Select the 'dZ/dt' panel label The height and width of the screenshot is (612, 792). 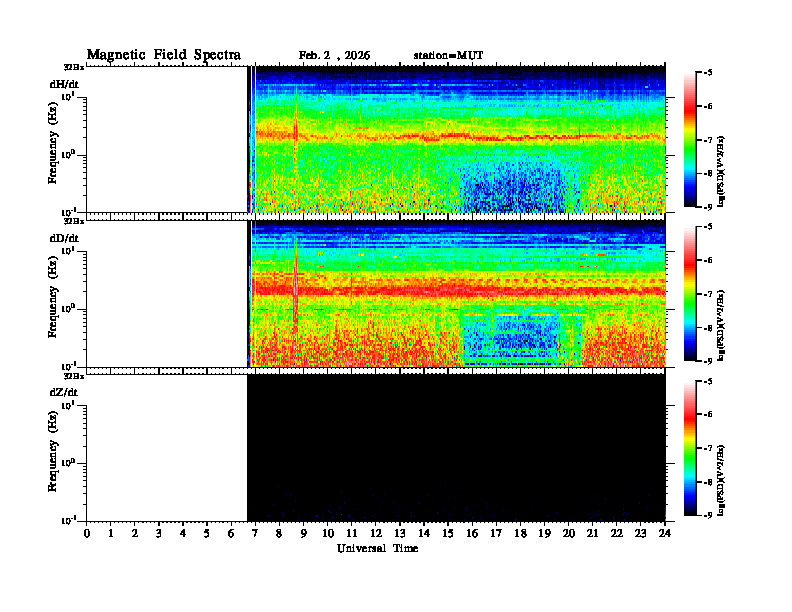[64, 392]
